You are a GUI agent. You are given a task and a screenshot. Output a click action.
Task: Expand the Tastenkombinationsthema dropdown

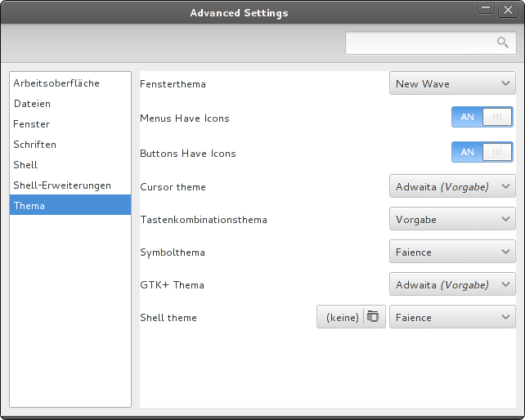click(452, 219)
